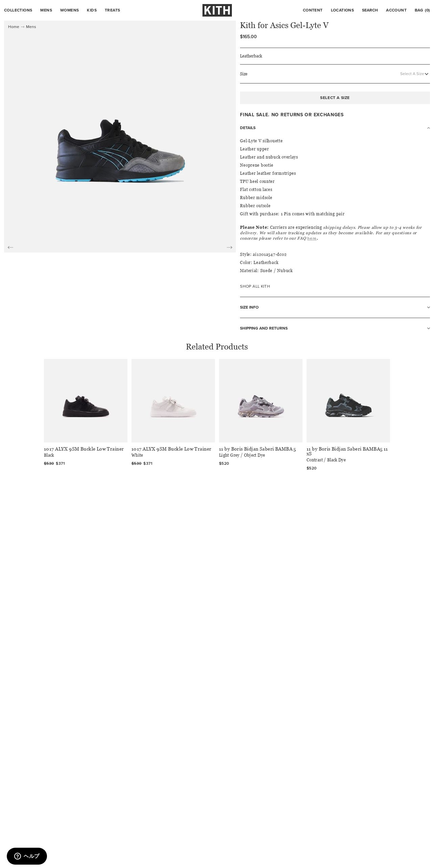
Task: Show previous product image arrow
Action: click(10, 247)
